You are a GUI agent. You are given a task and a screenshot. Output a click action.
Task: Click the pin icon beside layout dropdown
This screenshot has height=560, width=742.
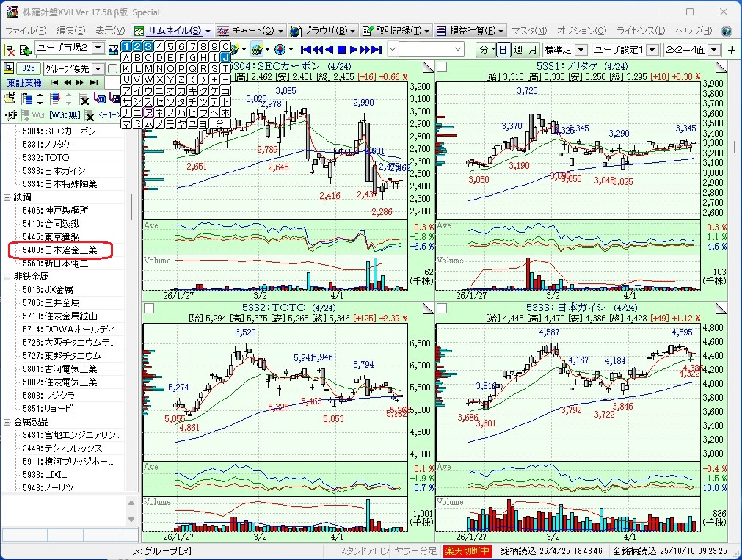[x=731, y=49]
